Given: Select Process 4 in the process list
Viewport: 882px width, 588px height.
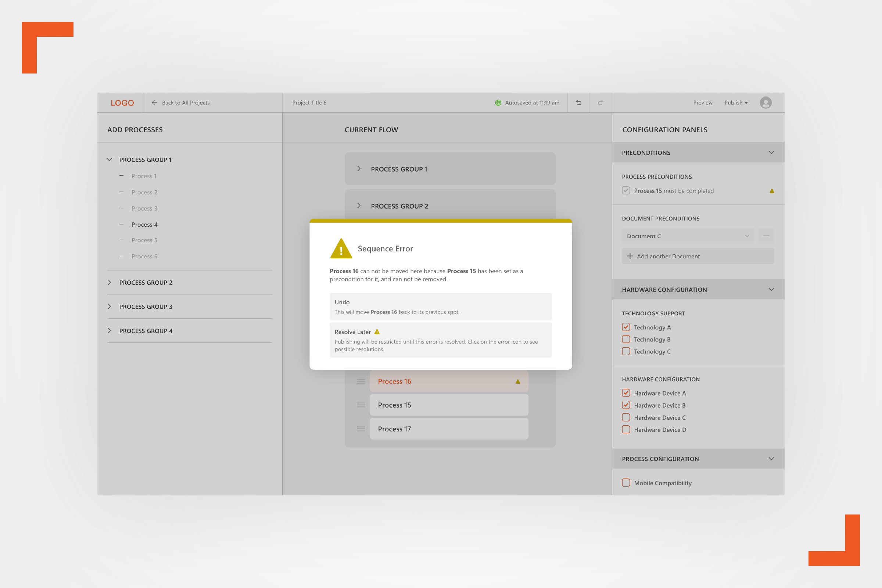Looking at the screenshot, I should (x=144, y=225).
